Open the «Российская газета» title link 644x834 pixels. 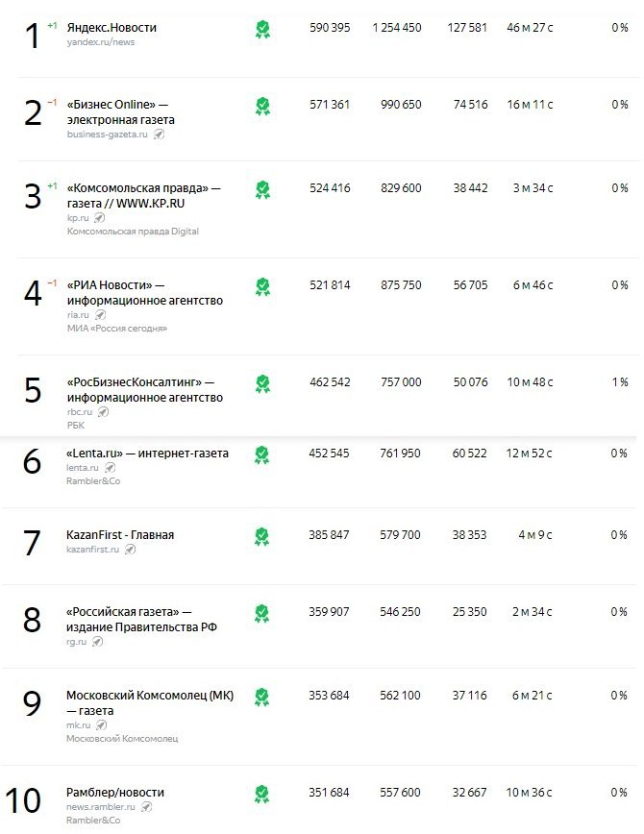click(141, 619)
